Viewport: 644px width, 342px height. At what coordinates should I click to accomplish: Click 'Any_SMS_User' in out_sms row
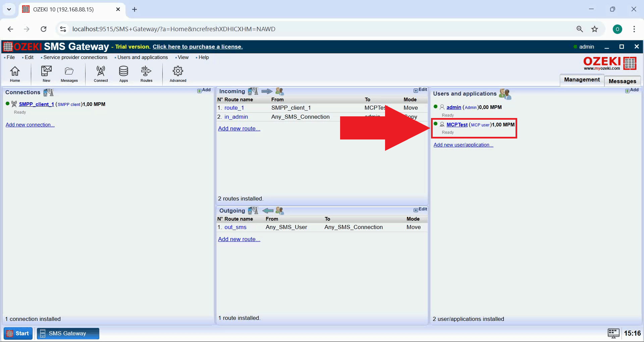(x=286, y=227)
